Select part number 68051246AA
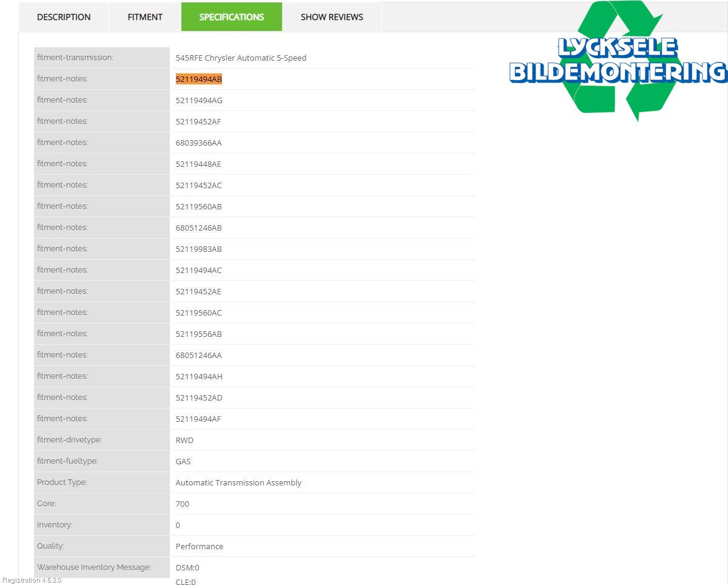This screenshot has width=728, height=585. coord(199,355)
